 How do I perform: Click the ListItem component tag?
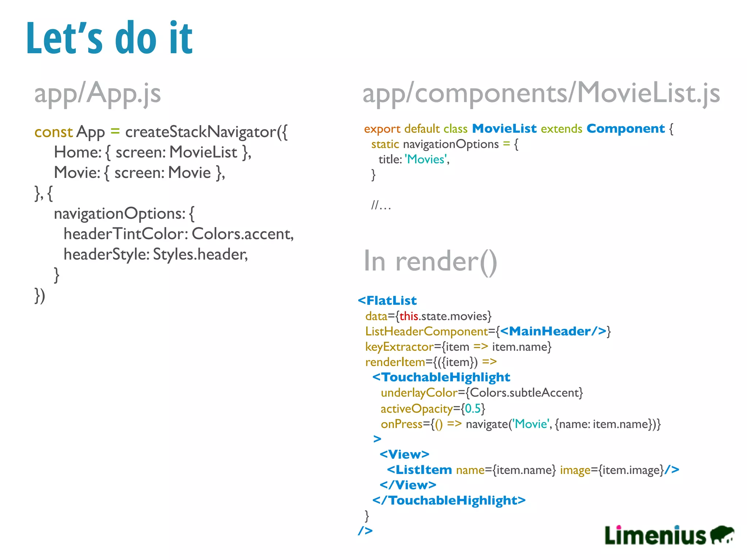(419, 470)
